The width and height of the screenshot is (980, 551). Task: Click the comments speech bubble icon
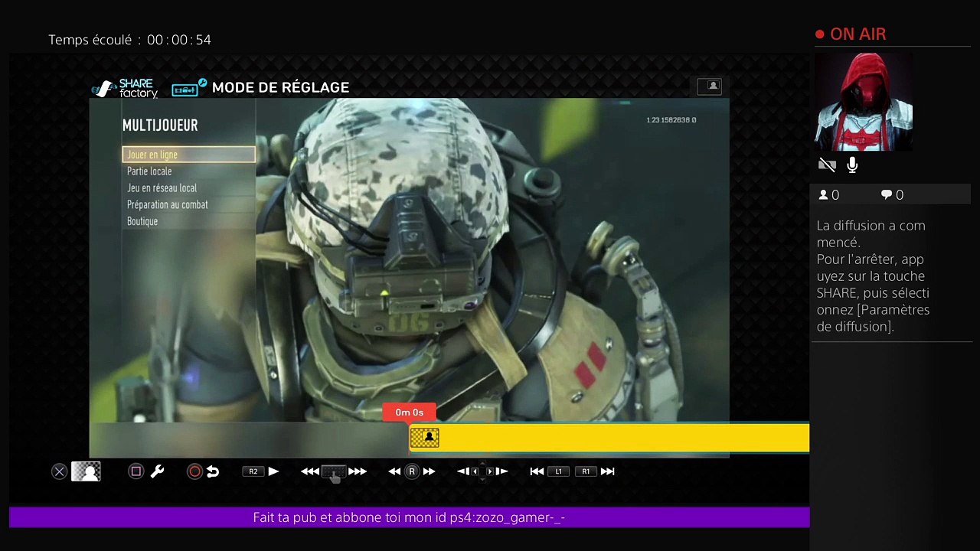tap(887, 195)
